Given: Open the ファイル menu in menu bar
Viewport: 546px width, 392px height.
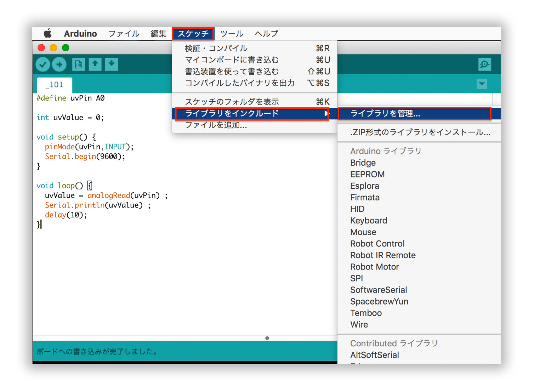Looking at the screenshot, I should tap(124, 34).
